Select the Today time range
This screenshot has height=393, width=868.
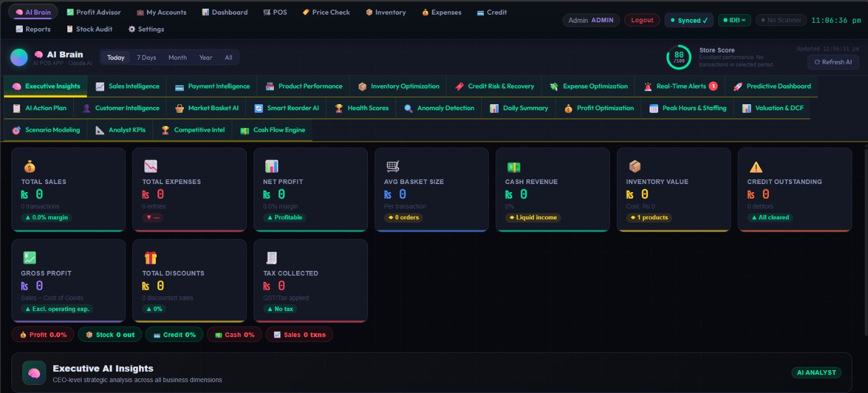click(116, 58)
